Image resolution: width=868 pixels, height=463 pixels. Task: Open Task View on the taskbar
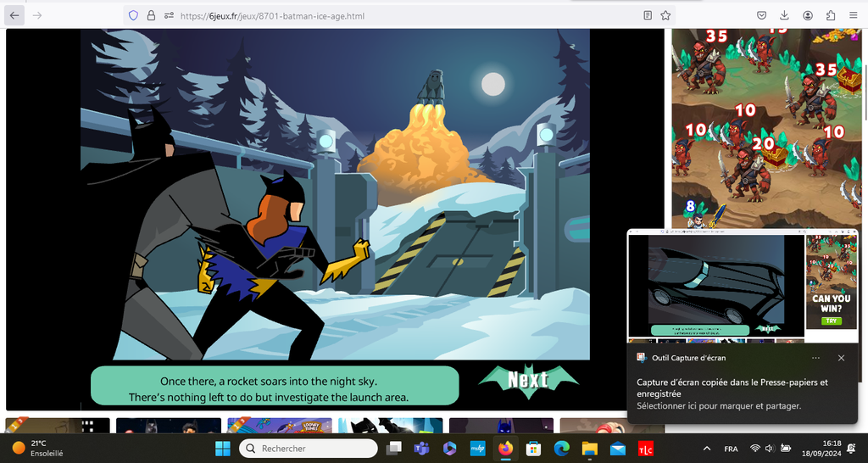(393, 448)
